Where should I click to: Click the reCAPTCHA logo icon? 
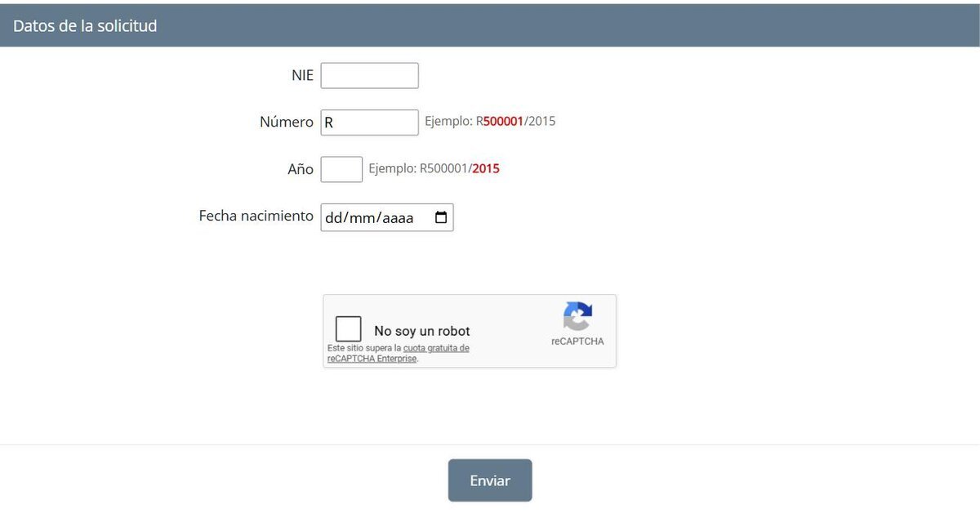pos(577,316)
